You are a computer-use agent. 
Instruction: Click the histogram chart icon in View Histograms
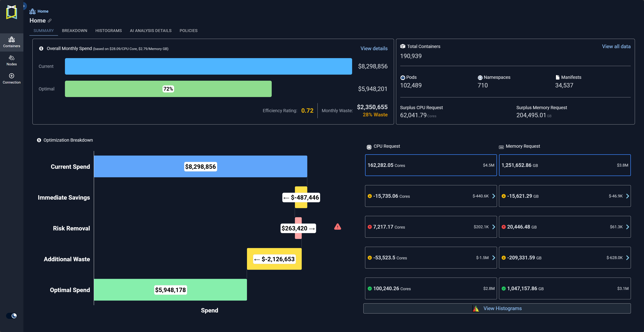pyautogui.click(x=475, y=308)
